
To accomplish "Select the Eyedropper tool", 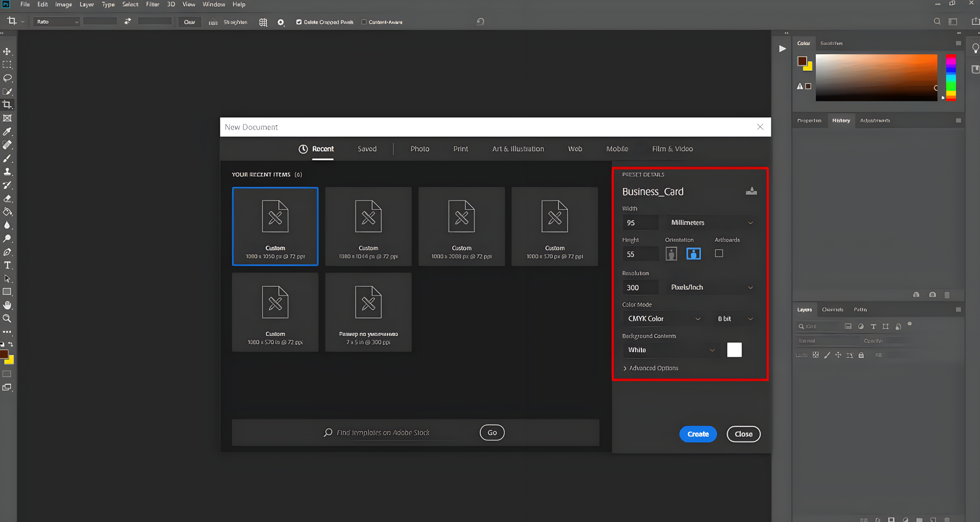I will 7,132.
